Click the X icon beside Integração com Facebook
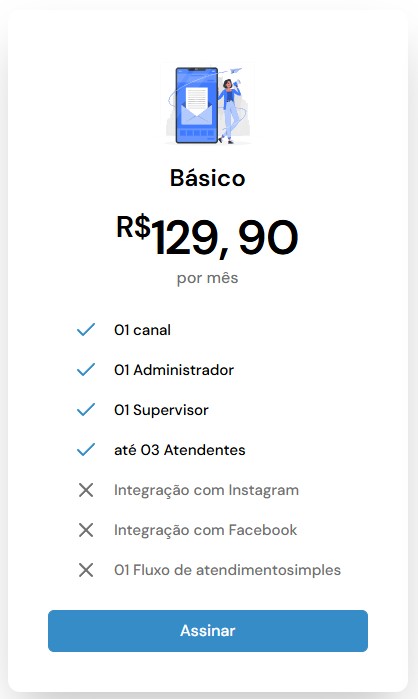The image size is (418, 699). 86,530
